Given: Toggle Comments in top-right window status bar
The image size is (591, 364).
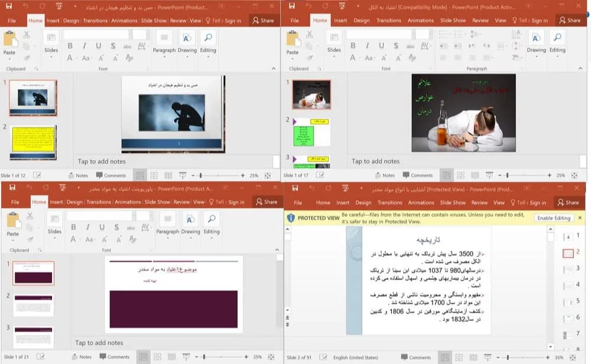Looking at the screenshot, I should point(418,175).
